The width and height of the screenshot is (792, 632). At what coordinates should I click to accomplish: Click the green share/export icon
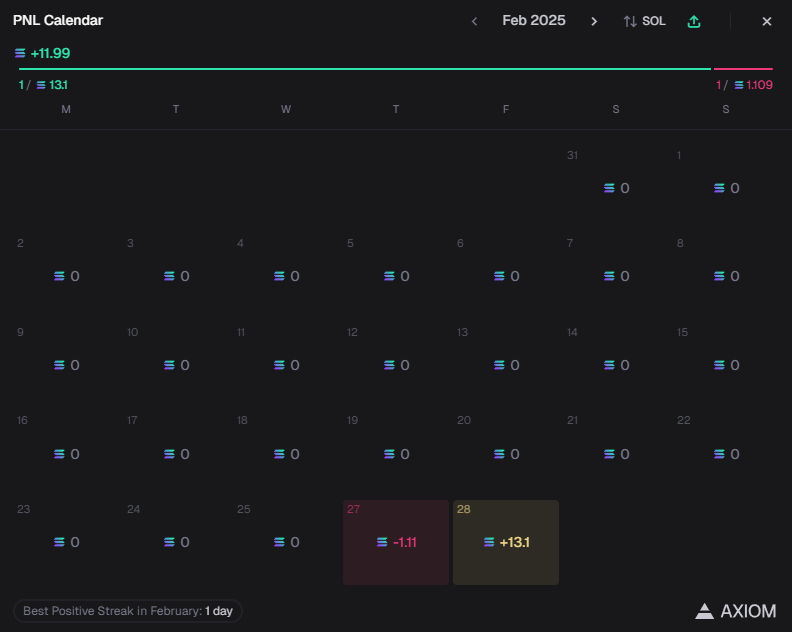tap(694, 21)
